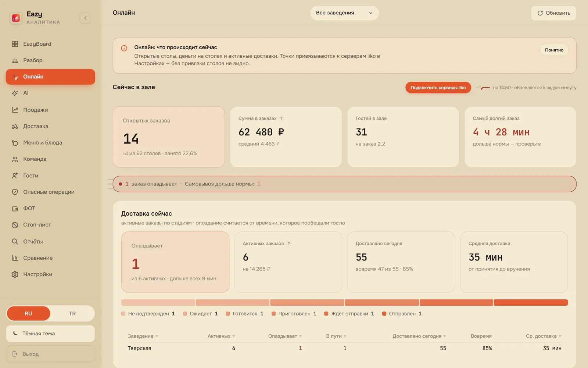Sort table by Доставлено сегодня column
This screenshot has width=588, height=368.
tap(419, 336)
